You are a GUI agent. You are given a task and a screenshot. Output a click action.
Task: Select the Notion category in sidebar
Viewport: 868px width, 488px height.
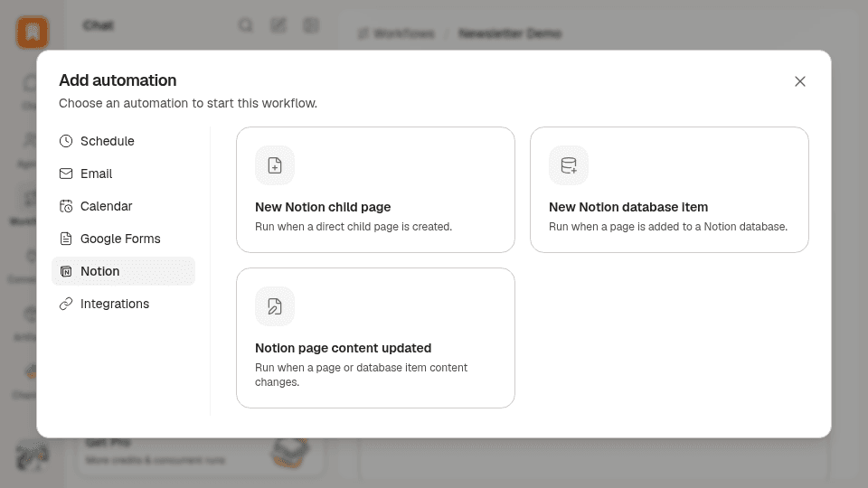[123, 271]
